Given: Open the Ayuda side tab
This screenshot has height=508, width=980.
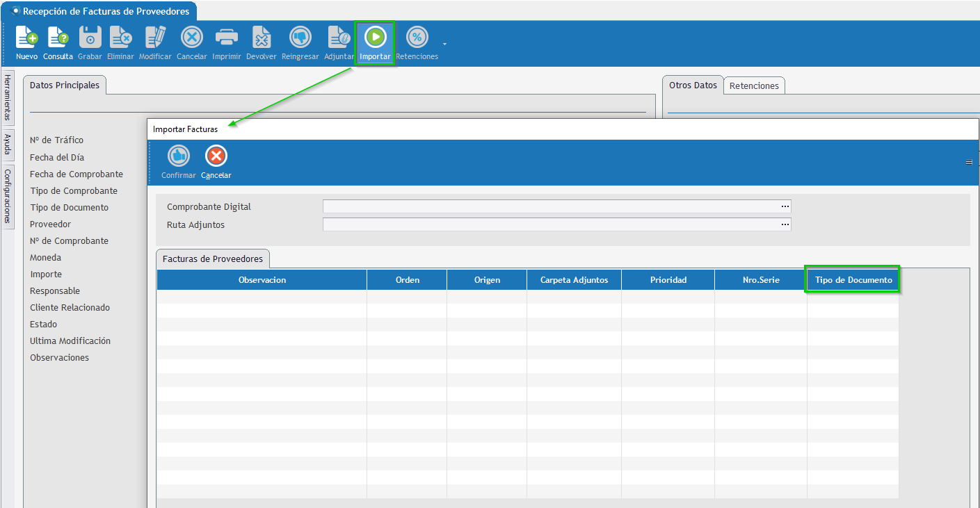Looking at the screenshot, I should pyautogui.click(x=8, y=145).
